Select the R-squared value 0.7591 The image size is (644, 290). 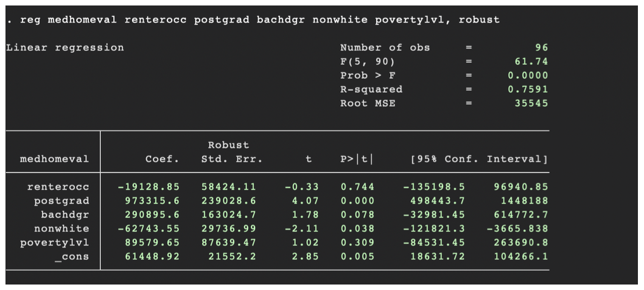(528, 90)
